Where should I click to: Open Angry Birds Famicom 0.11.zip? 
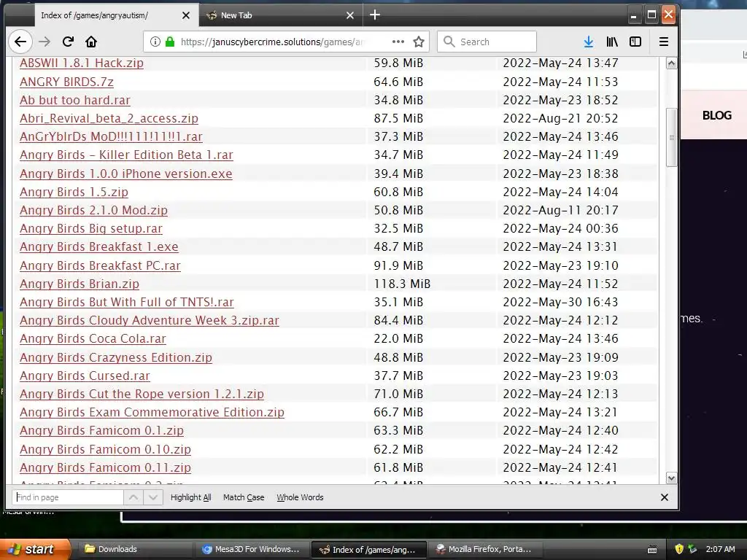(x=105, y=467)
